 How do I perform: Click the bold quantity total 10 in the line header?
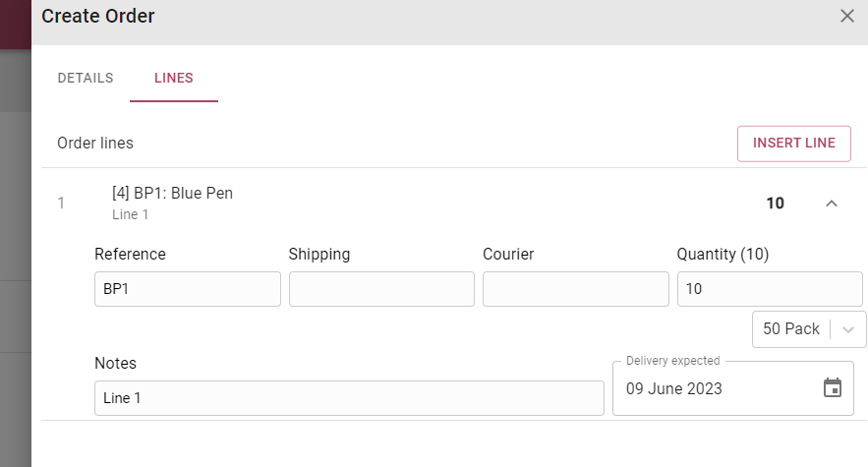(x=775, y=204)
